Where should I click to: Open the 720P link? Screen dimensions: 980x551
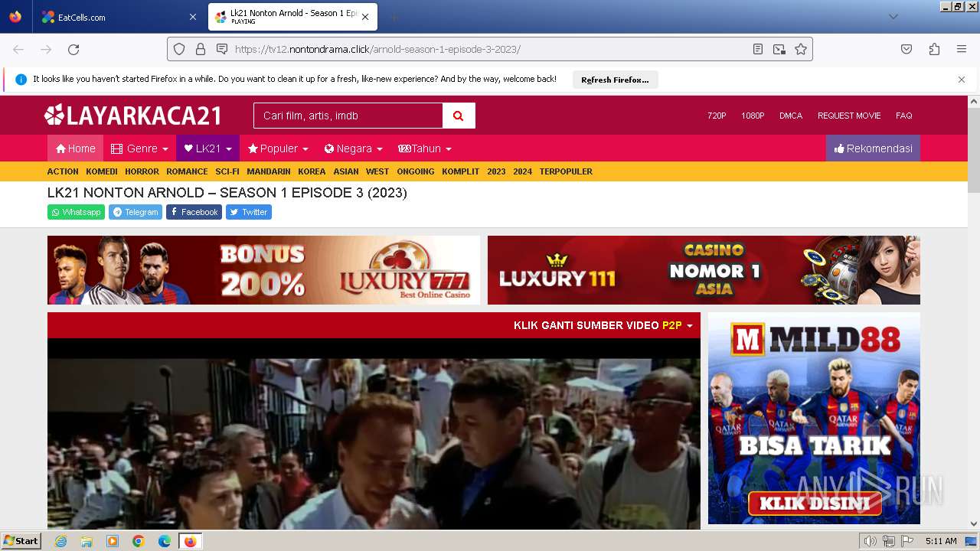click(x=717, y=116)
